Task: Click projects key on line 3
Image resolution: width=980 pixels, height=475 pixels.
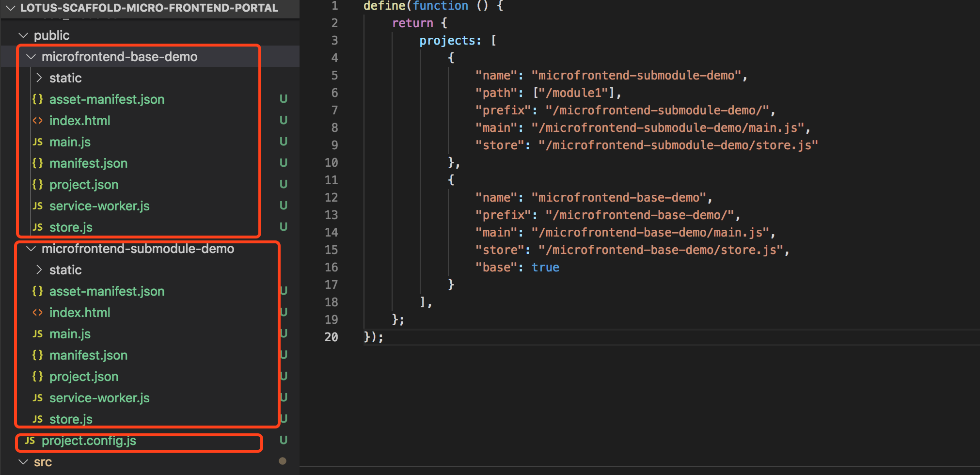Action: tap(447, 40)
